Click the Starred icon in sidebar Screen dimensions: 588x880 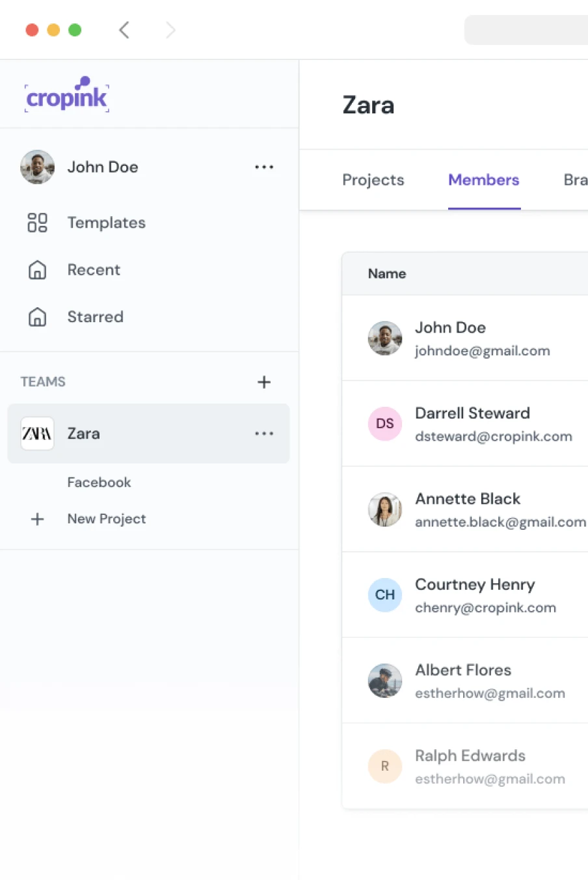tap(37, 317)
